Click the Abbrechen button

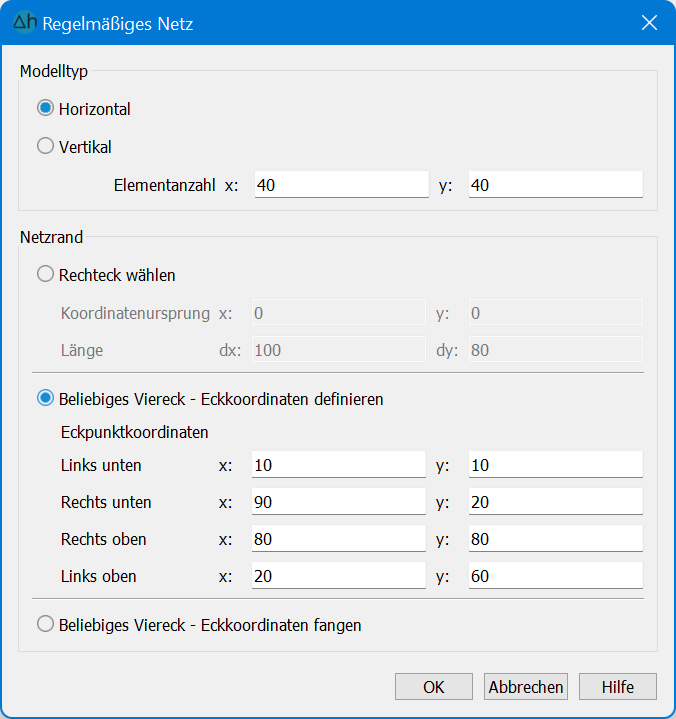[526, 687]
